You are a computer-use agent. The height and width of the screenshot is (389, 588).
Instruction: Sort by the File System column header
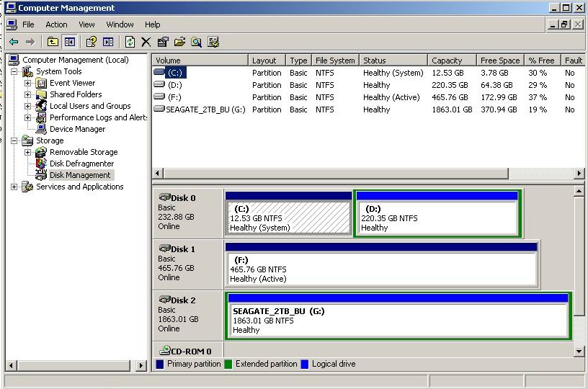tap(335, 61)
